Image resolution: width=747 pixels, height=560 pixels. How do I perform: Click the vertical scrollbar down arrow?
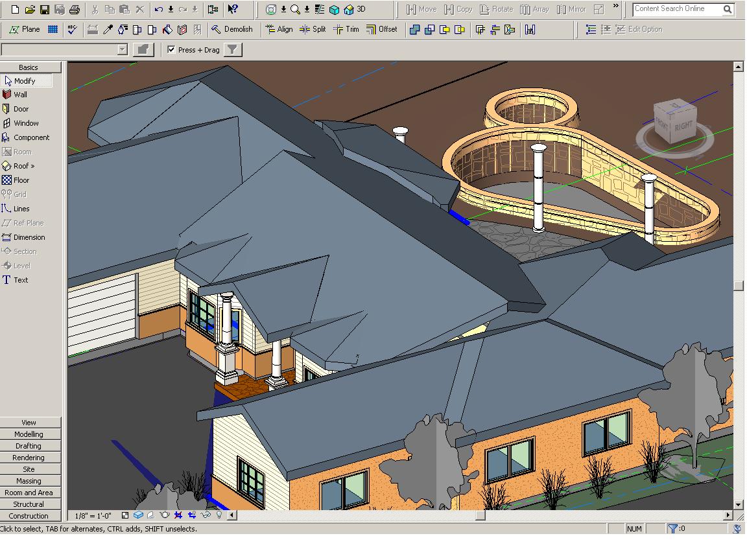tap(739, 504)
